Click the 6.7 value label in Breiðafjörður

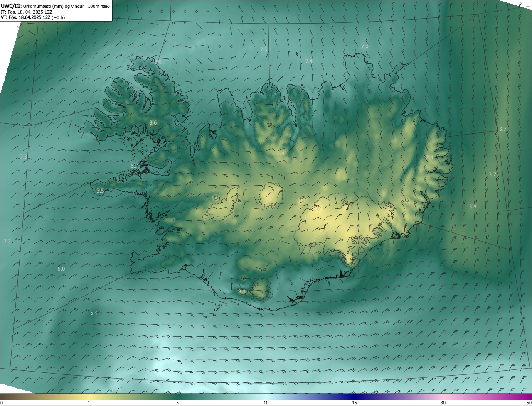[134, 166]
